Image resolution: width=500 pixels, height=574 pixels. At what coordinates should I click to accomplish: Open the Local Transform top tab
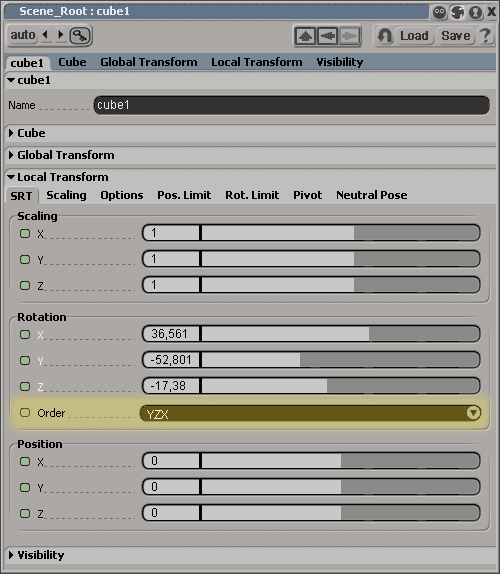257,62
